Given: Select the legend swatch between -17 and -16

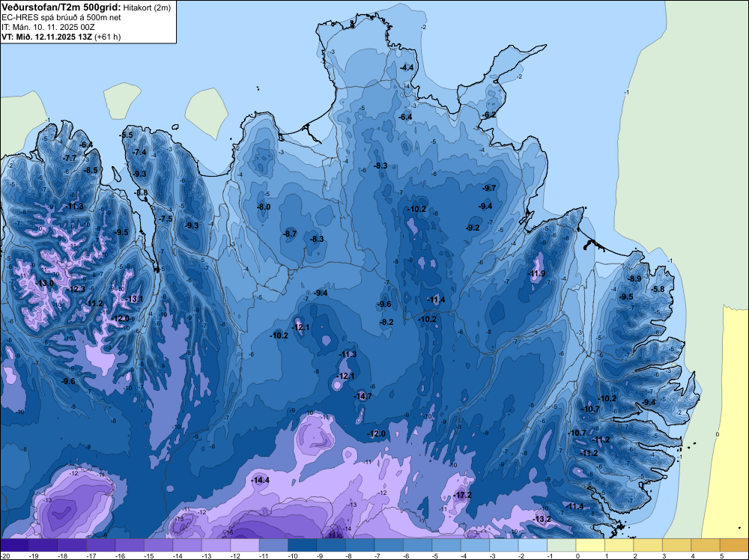Looking at the screenshot, I should click(101, 545).
